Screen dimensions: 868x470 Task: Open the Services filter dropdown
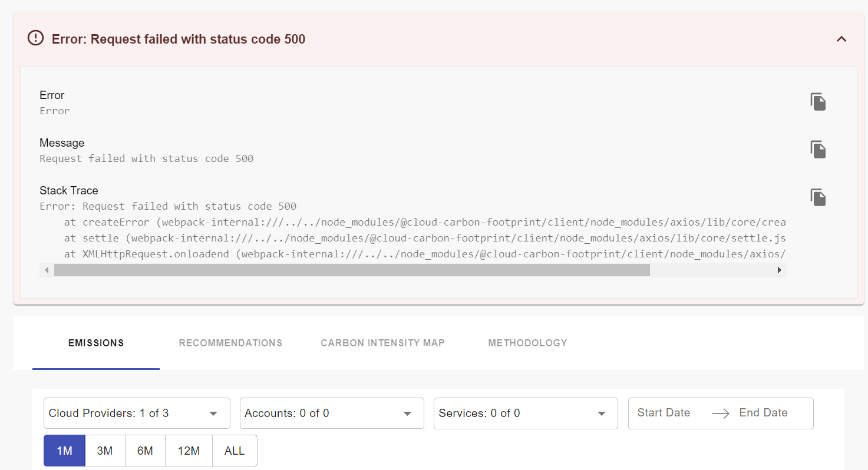[525, 413]
